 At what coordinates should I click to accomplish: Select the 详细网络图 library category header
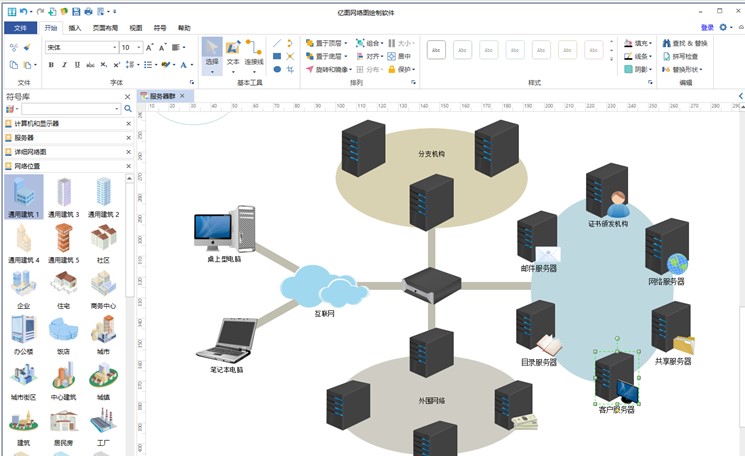pos(68,152)
